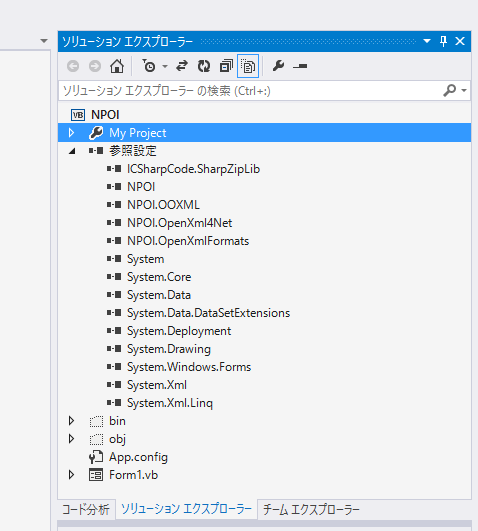Click the icon beside System.Windows.Forms

[x=114, y=366]
